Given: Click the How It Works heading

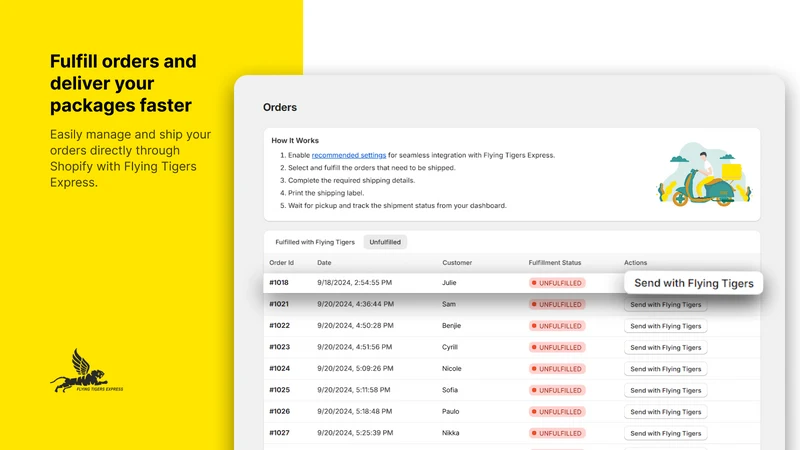Looking at the screenshot, I should click(x=295, y=140).
